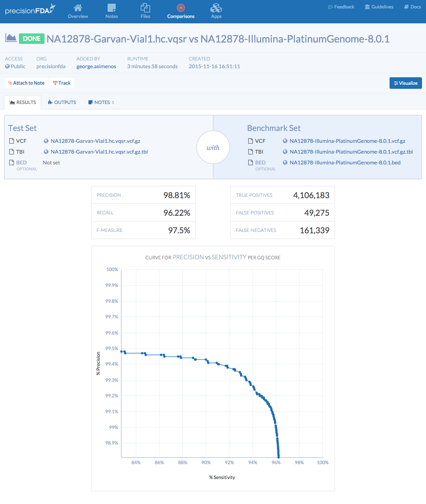Image resolution: width=426 pixels, height=504 pixels.
Task: Switch to the OUTPUTS tab
Action: pyautogui.click(x=62, y=102)
